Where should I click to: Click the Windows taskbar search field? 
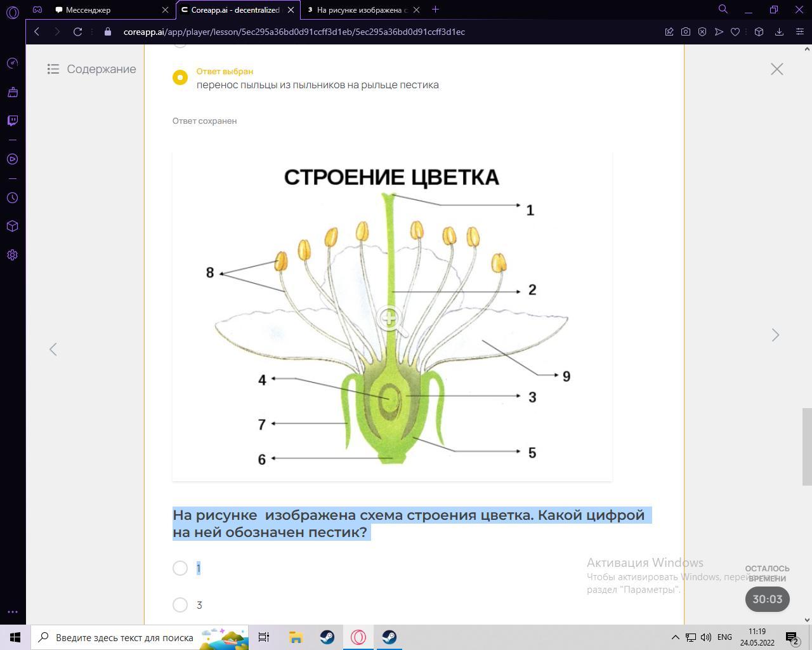(x=124, y=637)
